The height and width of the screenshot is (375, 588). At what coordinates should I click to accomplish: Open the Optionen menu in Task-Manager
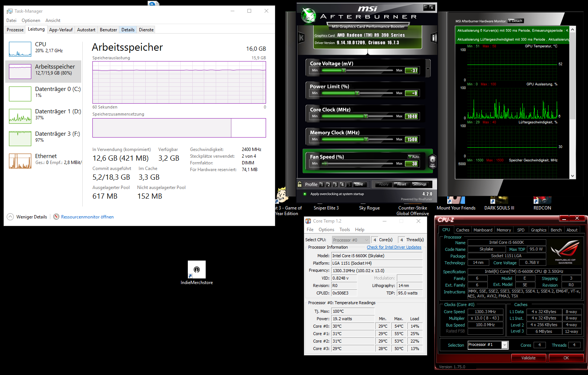pos(31,21)
